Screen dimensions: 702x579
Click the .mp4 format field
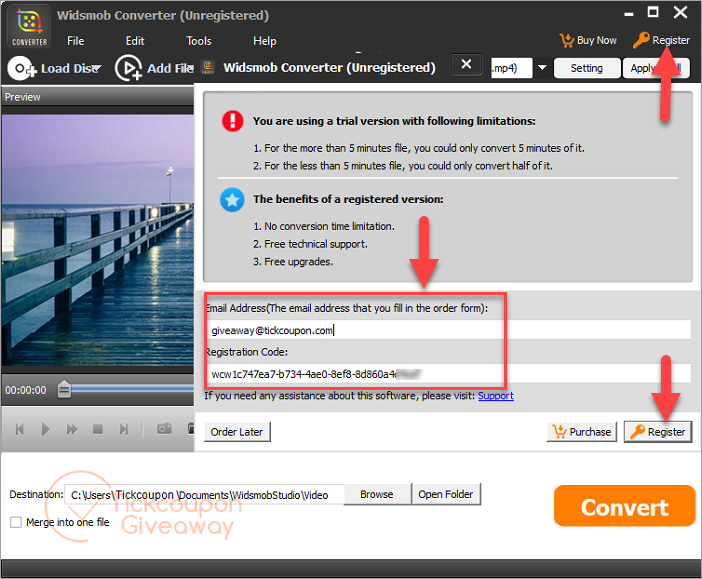tap(511, 68)
